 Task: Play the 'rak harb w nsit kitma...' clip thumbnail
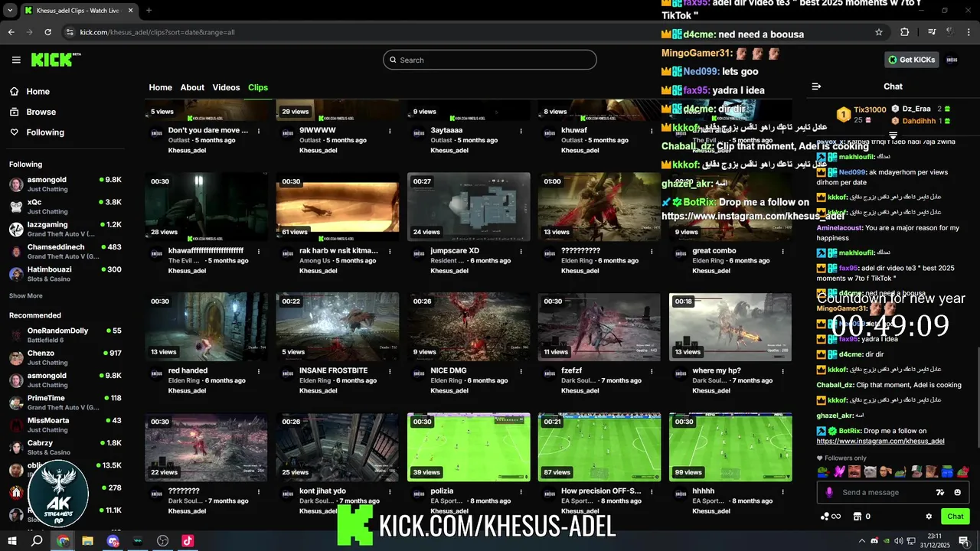click(x=338, y=207)
